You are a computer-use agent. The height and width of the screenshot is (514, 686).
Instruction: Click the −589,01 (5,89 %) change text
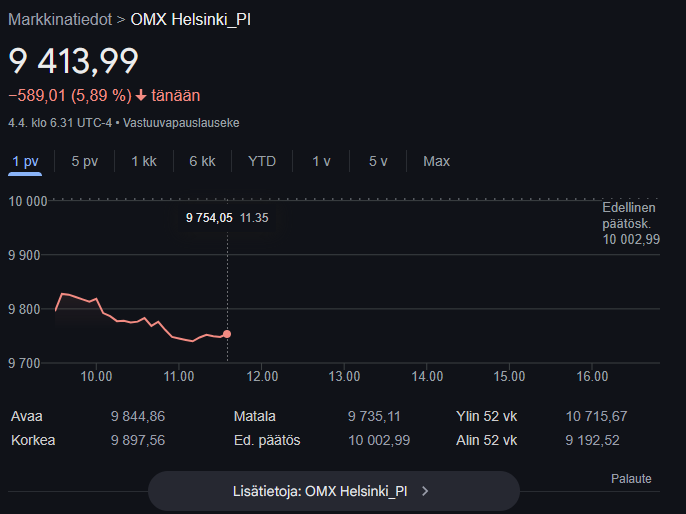[70, 95]
